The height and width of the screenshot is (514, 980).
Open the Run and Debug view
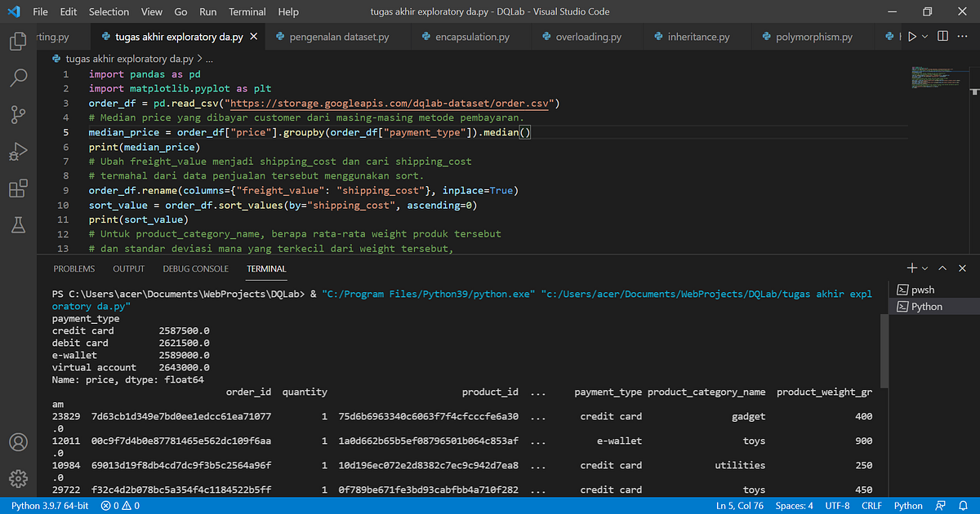point(18,151)
